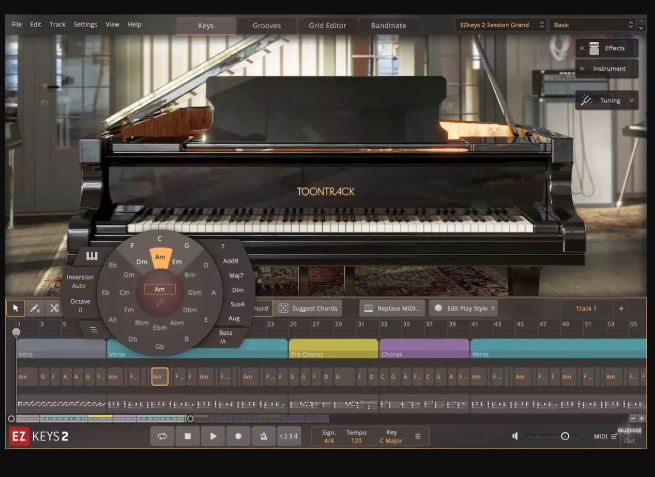655x477 pixels.
Task: Start recording with the record button
Action: (238, 436)
